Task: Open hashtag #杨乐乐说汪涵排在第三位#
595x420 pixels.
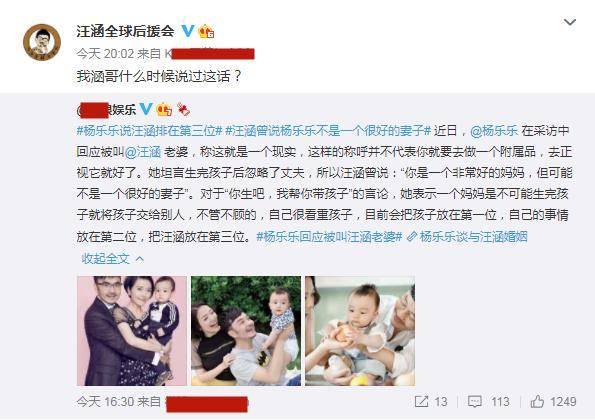Action: (x=149, y=131)
